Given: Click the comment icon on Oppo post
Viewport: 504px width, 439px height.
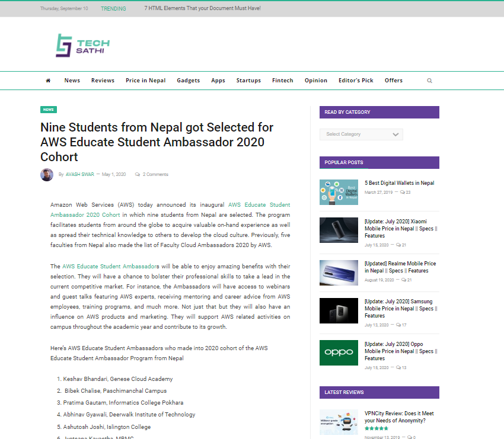Looking at the screenshot, I should coord(398,367).
